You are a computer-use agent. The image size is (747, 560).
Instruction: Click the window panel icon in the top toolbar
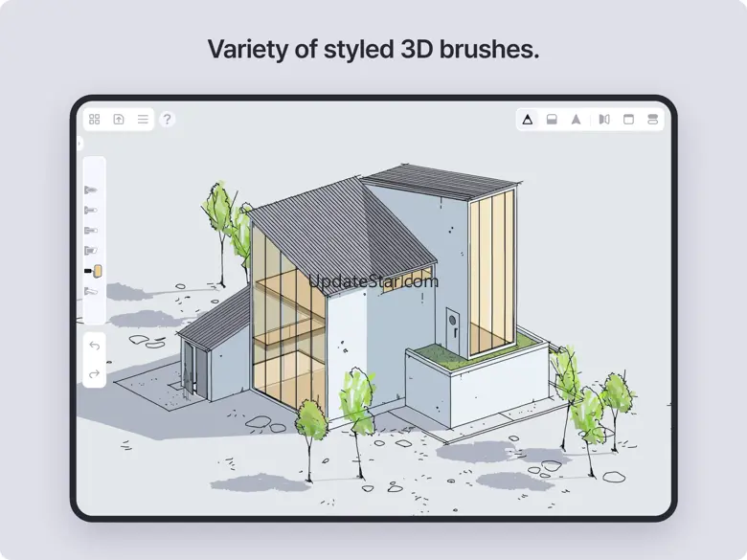pyautogui.click(x=628, y=119)
